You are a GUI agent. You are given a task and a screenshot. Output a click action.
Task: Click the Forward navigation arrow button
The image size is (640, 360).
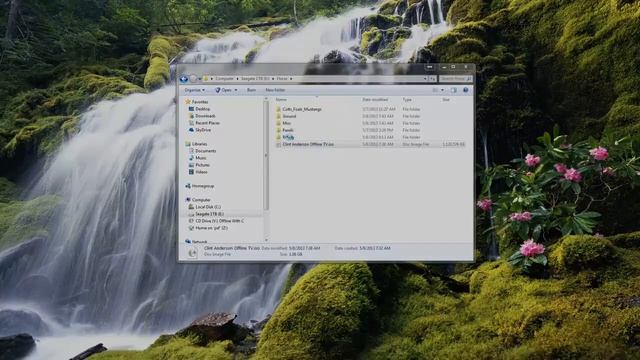(x=193, y=78)
